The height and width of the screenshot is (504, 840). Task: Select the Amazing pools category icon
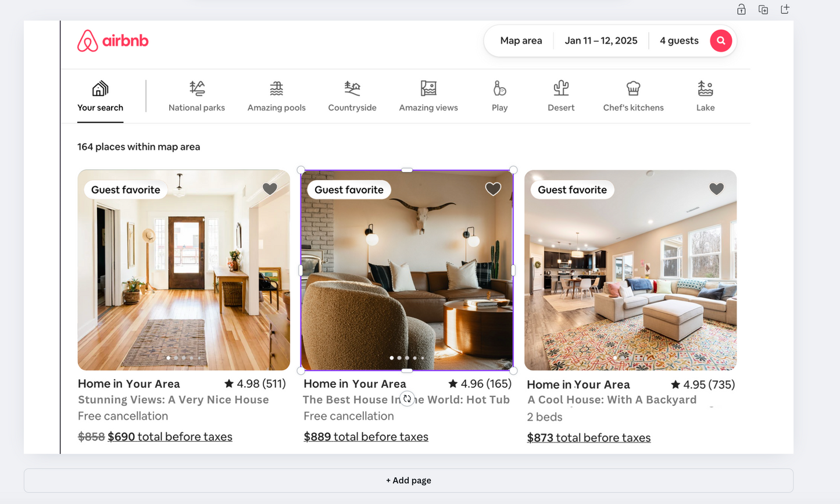[x=277, y=88]
